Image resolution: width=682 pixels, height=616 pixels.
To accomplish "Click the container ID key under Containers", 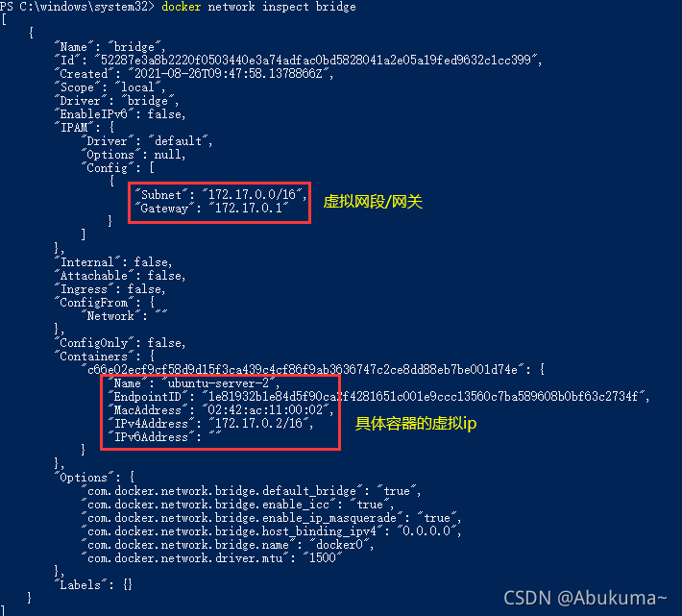I will tap(304, 369).
